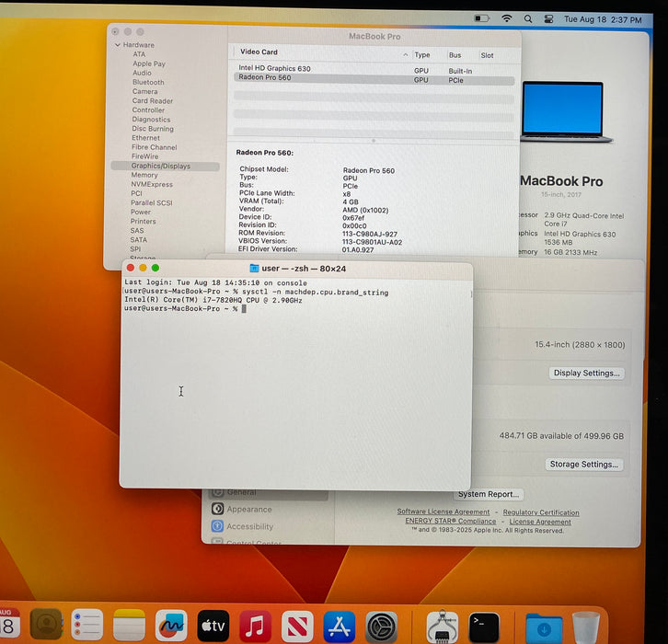Screen dimensions: 668x644
Task: Launch the App Store from the Dock
Action: [x=340, y=627]
